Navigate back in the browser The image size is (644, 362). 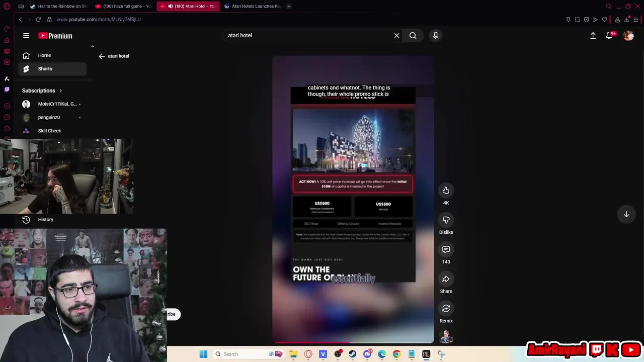(20, 19)
